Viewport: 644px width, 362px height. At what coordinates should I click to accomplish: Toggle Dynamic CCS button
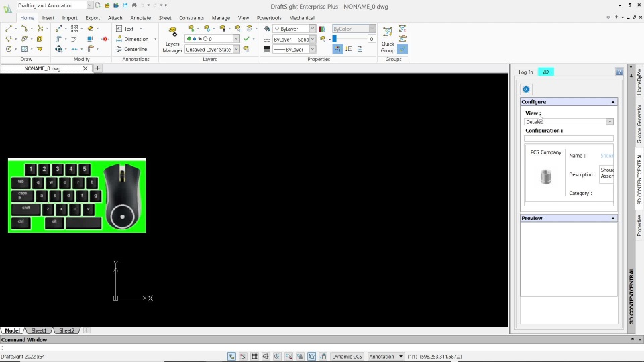pos(347,356)
